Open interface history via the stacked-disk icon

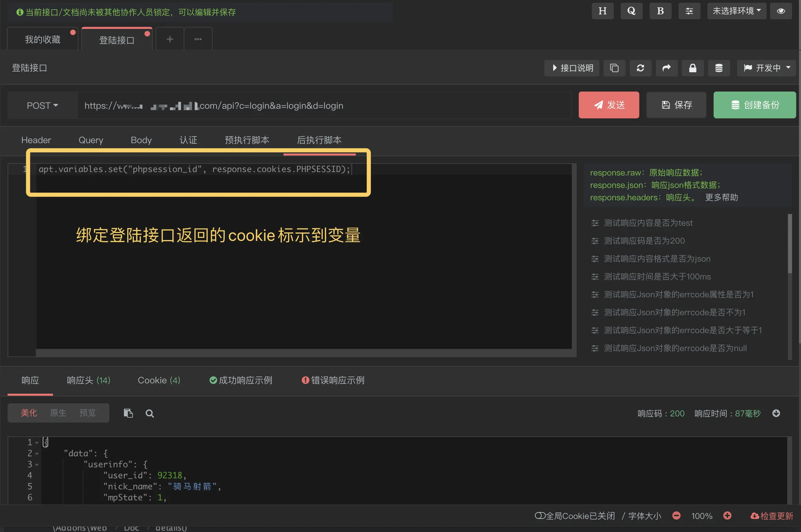click(719, 68)
